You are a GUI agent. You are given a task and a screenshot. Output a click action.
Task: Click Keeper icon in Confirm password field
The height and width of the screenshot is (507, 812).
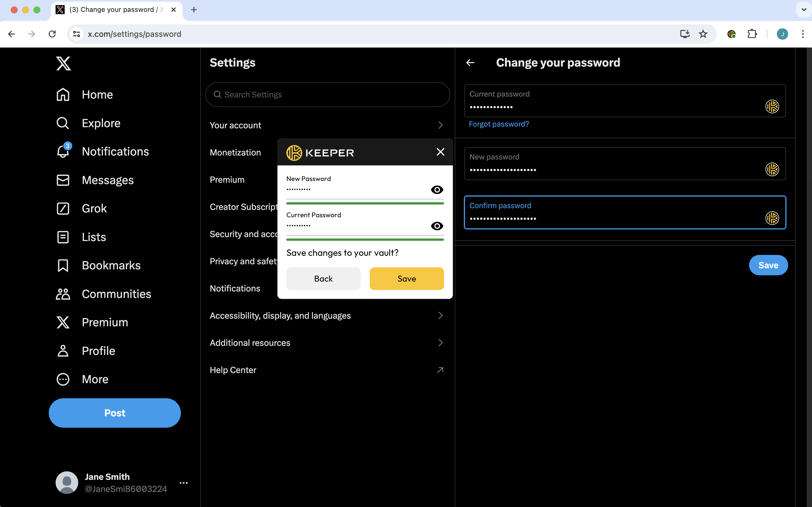(x=772, y=218)
